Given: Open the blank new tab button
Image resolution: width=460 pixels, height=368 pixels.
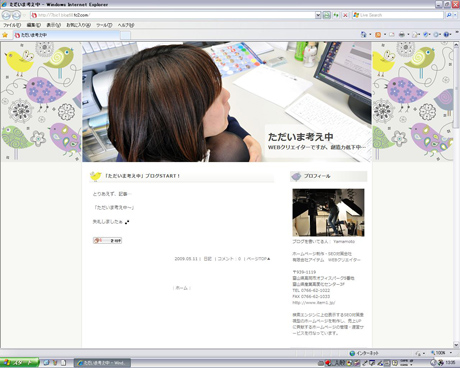Looking at the screenshot, I should (x=125, y=35).
